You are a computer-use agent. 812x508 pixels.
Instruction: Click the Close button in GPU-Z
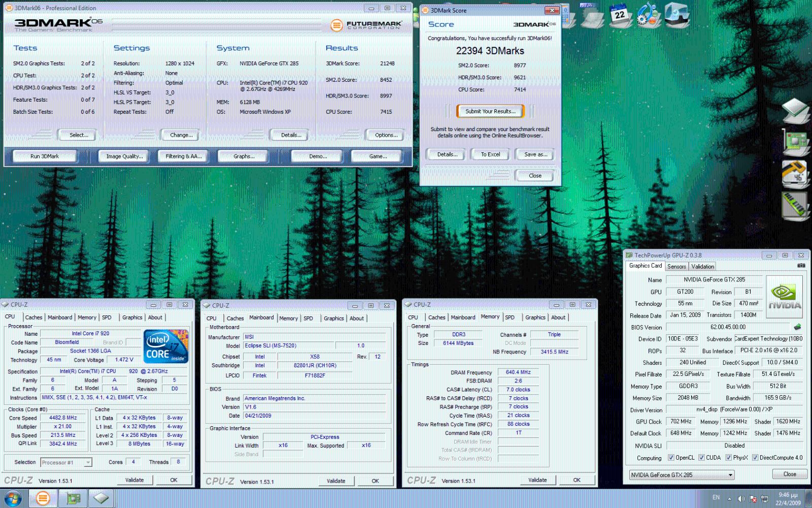(790, 474)
